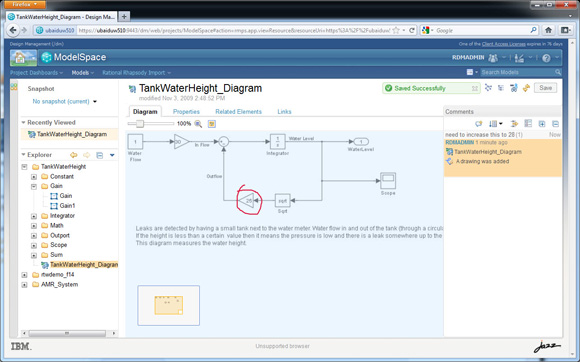Click the administration tools icon in header

point(520,58)
